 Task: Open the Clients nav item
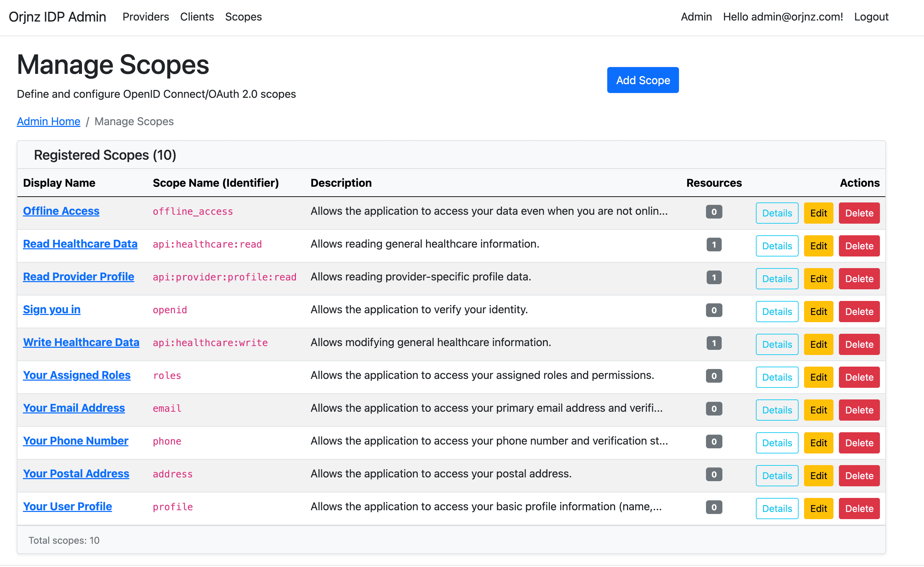197,17
